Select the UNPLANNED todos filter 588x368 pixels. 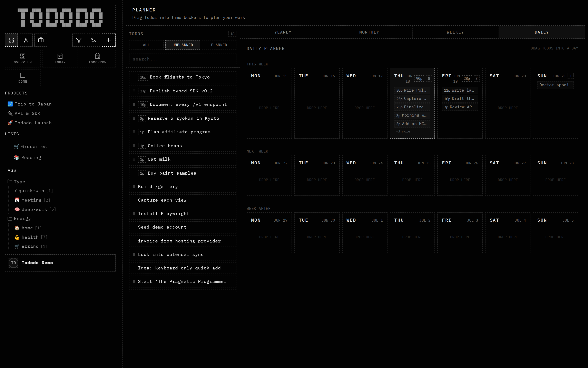(x=183, y=45)
